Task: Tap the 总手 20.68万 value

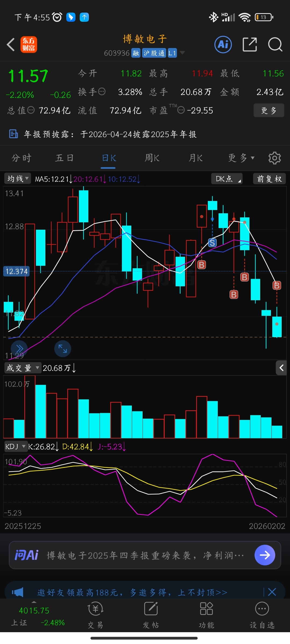Action: coord(196,92)
